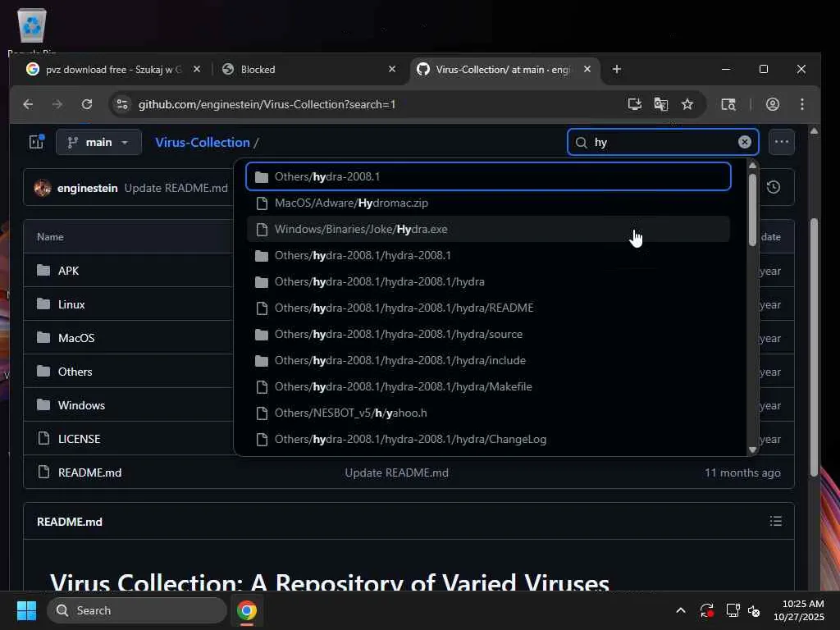
Task: Open the Others folder
Action: coord(75,372)
